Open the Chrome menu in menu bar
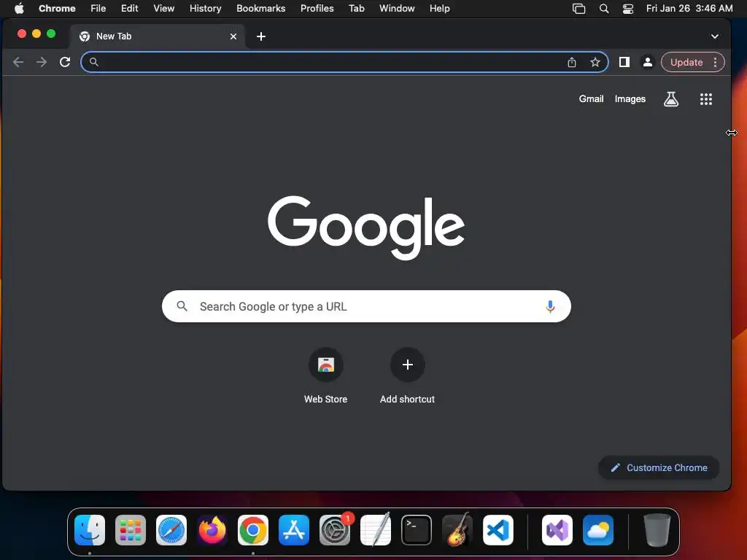The image size is (747, 560). [x=57, y=8]
